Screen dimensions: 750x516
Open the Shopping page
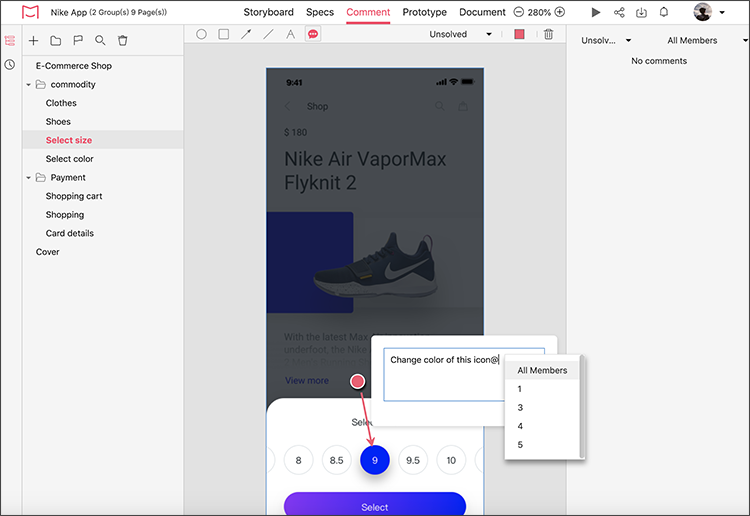(x=65, y=215)
